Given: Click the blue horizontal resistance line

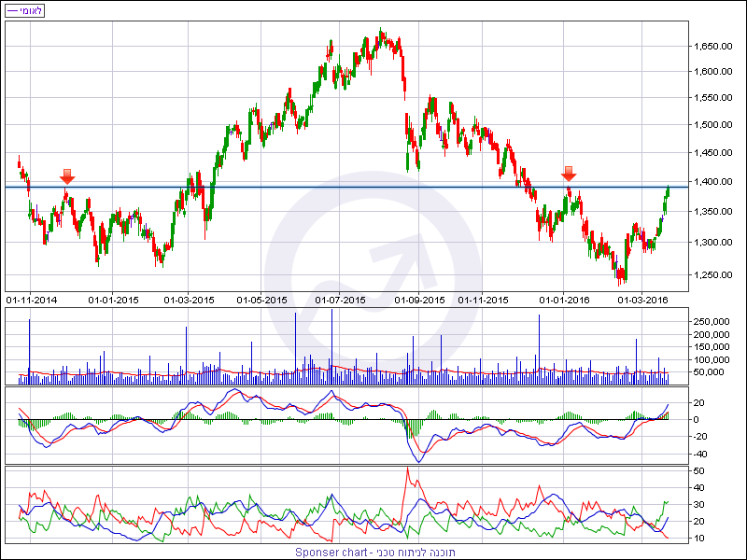Looking at the screenshot, I should 280,187.
